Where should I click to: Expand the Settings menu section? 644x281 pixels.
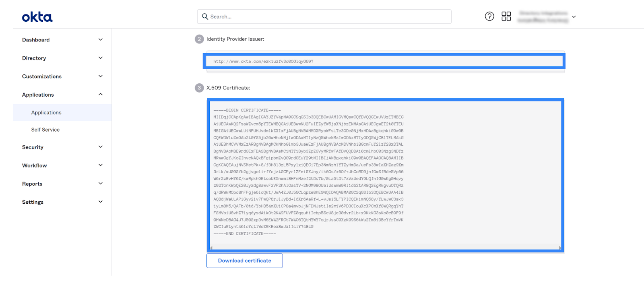(62, 202)
